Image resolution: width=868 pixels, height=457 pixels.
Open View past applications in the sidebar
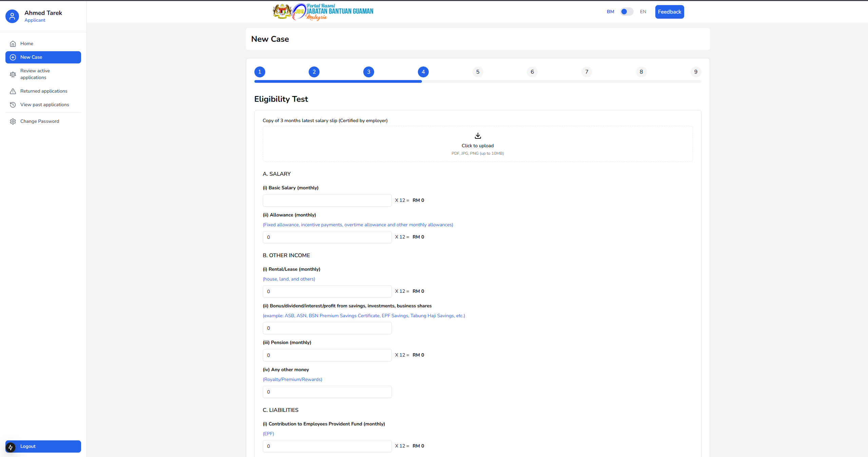(44, 105)
